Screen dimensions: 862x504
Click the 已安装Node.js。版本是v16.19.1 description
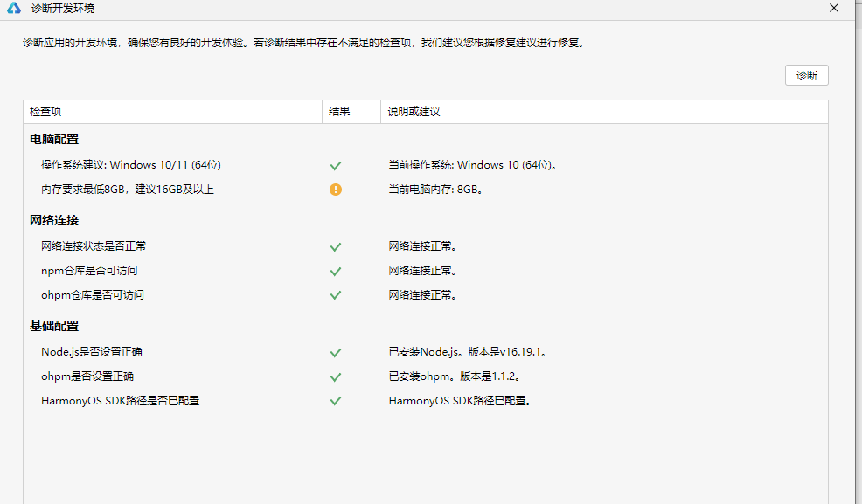click(468, 351)
